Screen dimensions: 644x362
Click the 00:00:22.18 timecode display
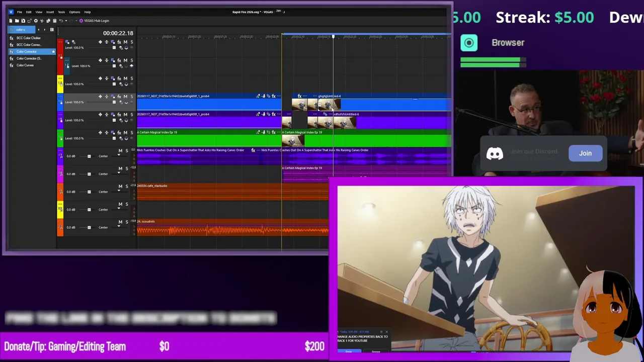(118, 33)
